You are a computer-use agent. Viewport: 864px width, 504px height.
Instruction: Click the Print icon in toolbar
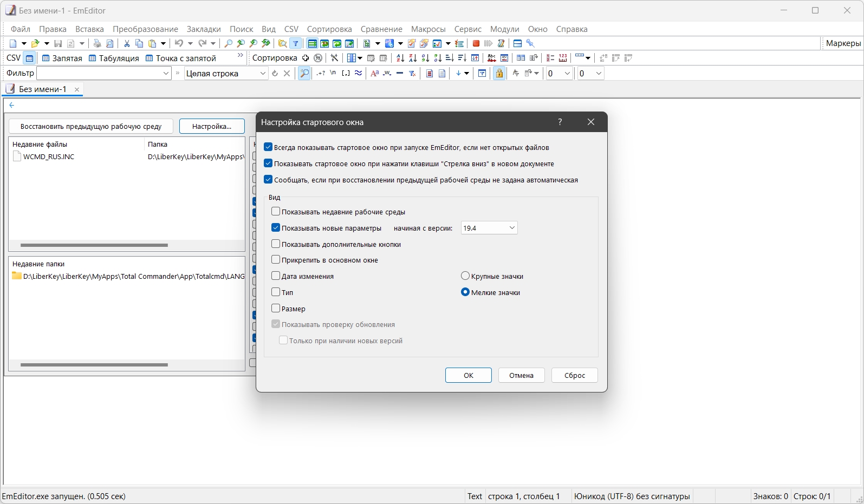[98, 43]
